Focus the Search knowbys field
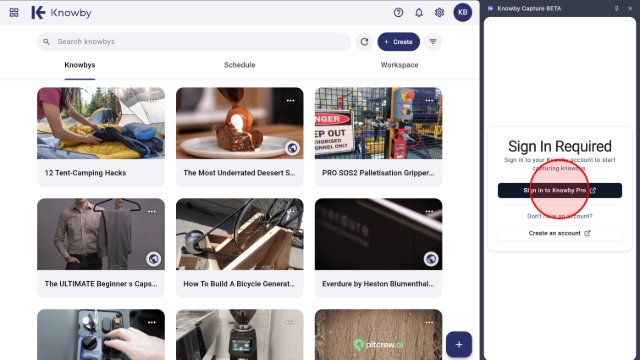This screenshot has height=360, width=640. click(x=194, y=42)
